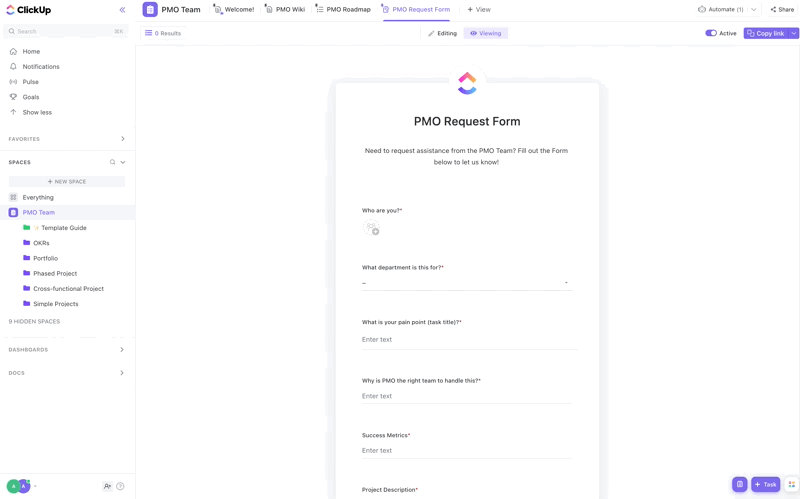Select the PMO Request Form tab
The width and height of the screenshot is (800, 499).
(416, 10)
